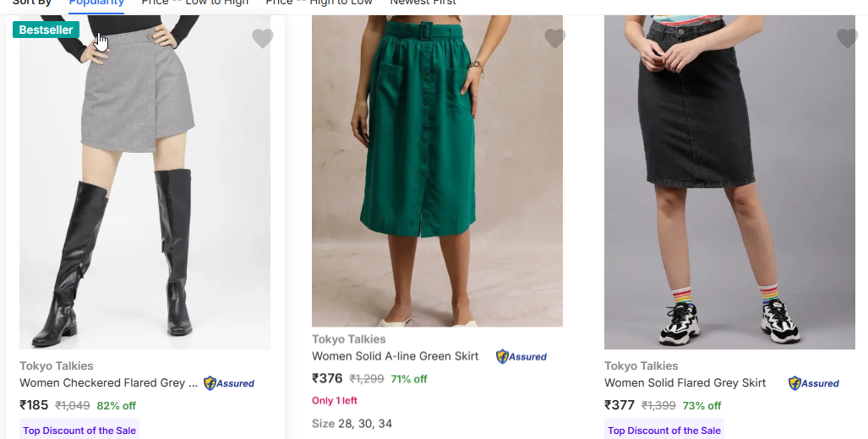Click Tokyo Talkies brand above green skirt title

click(349, 339)
